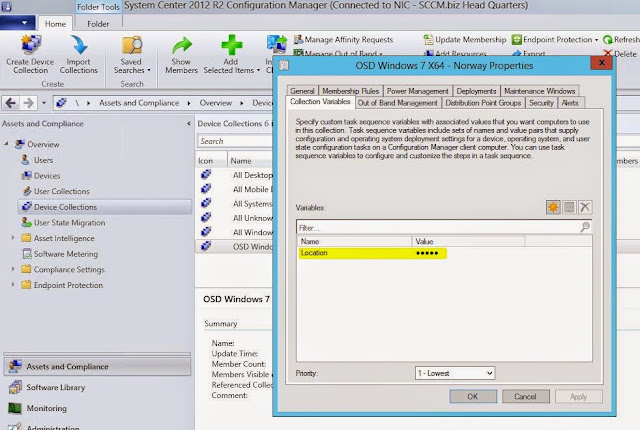Expand the Asset Intelligence node
The width and height of the screenshot is (640, 430).
coord(13,238)
